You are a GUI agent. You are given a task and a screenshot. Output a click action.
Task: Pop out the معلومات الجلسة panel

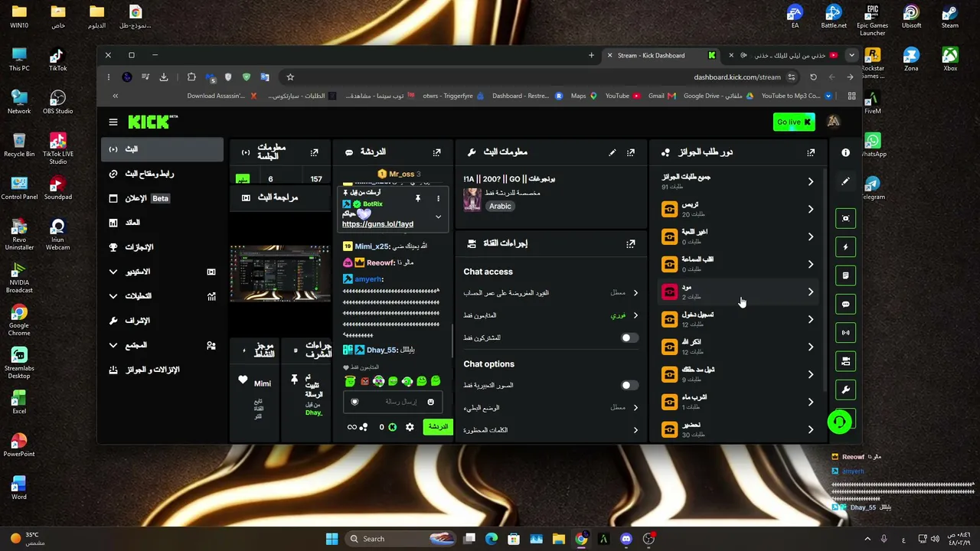coord(314,152)
